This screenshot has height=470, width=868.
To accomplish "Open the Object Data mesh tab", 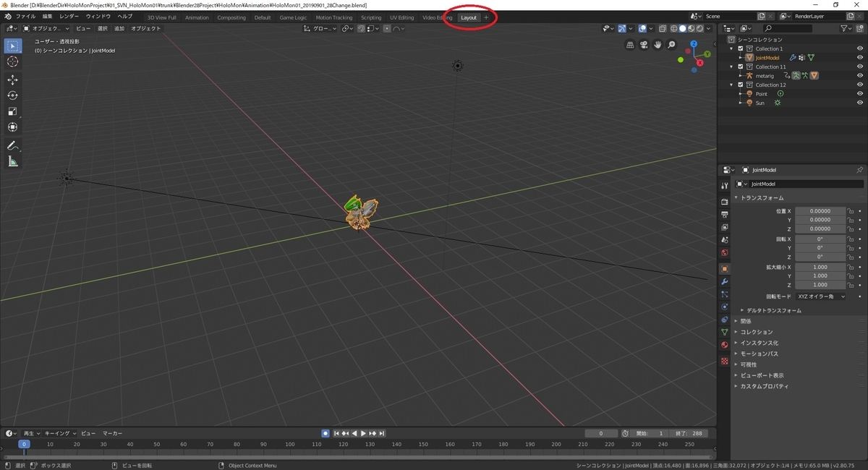I will [725, 332].
